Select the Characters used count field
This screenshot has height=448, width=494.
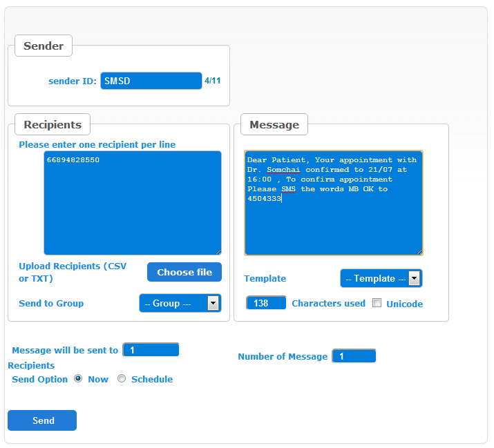point(266,303)
